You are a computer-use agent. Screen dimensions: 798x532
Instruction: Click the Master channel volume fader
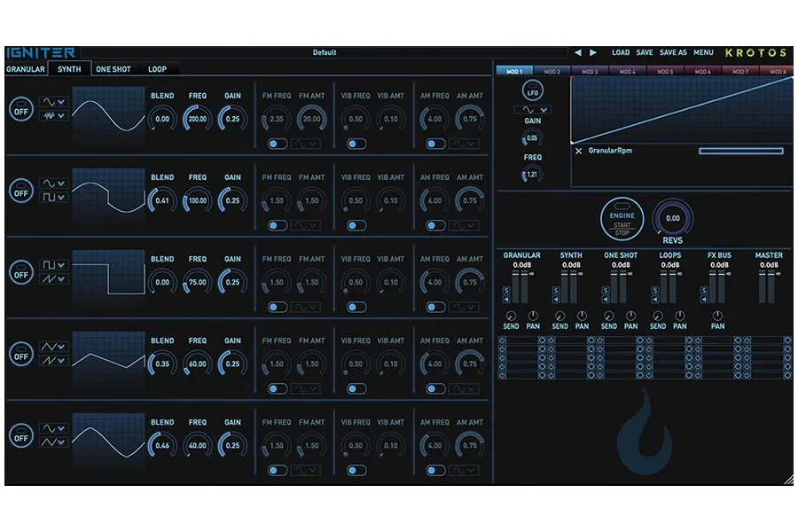(x=768, y=286)
